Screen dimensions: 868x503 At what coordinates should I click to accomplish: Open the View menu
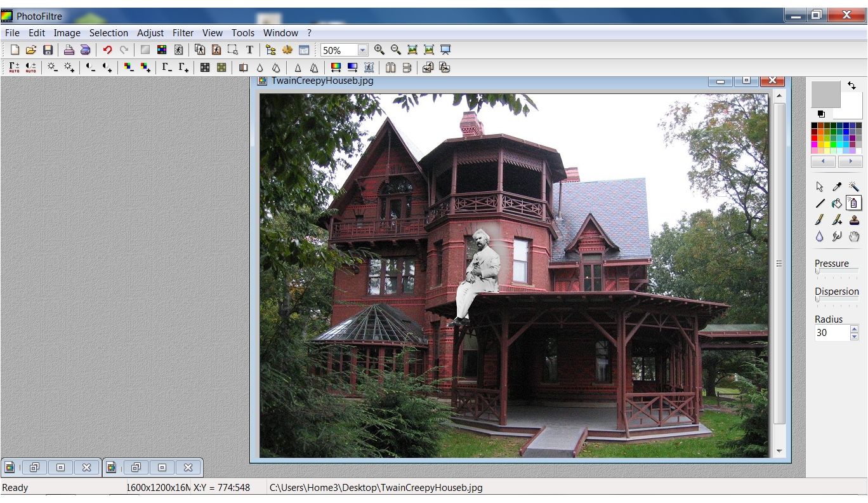(x=213, y=33)
